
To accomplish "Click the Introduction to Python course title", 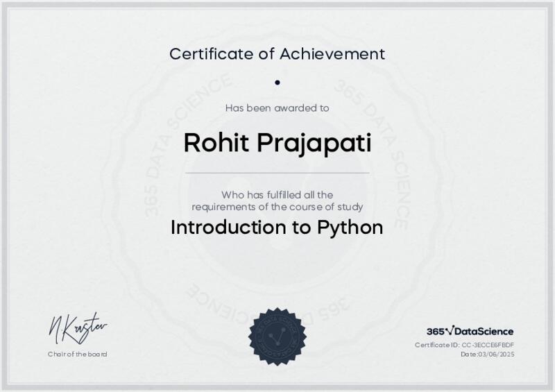I will [277, 228].
